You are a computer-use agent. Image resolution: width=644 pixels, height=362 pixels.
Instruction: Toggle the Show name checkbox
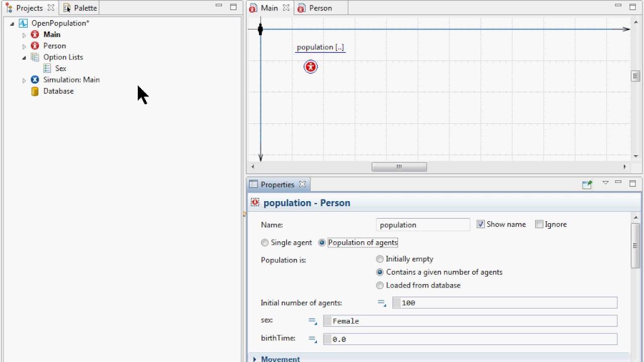pyautogui.click(x=480, y=224)
